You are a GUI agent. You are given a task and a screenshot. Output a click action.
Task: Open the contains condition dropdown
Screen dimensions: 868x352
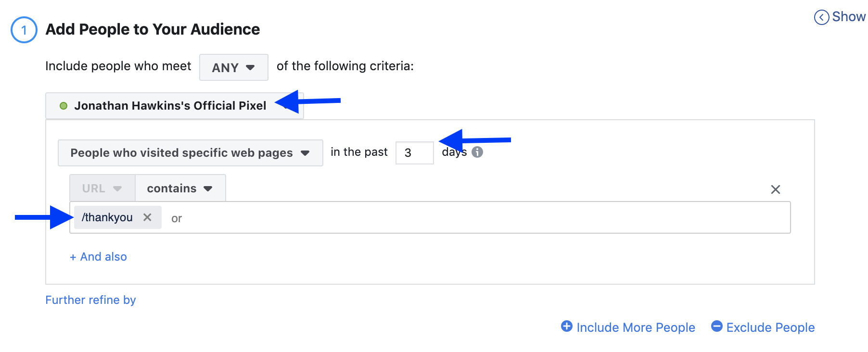(x=180, y=188)
